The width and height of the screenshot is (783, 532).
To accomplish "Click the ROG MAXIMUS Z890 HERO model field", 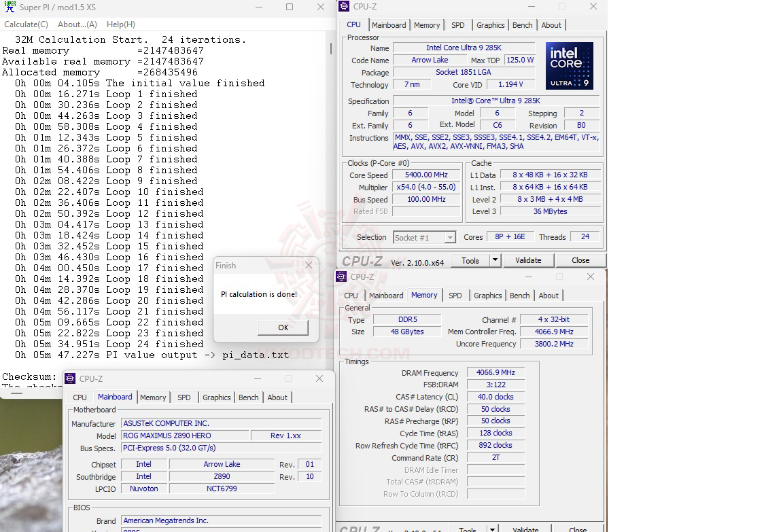I will [x=185, y=436].
